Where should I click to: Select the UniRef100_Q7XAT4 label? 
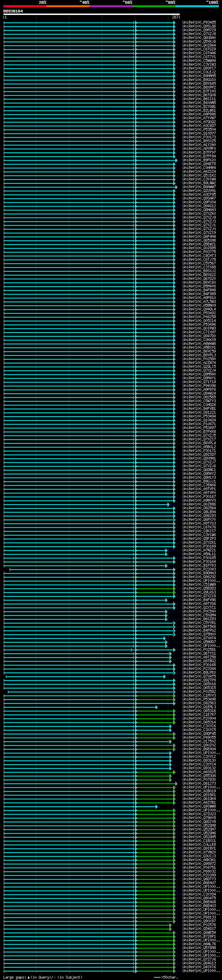[x=199, y=638]
